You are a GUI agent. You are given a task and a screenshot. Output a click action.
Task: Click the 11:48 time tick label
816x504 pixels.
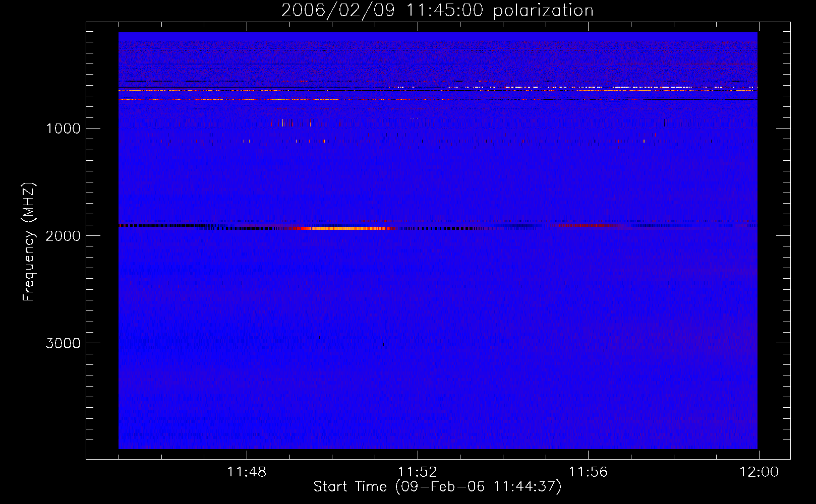[247, 472]
